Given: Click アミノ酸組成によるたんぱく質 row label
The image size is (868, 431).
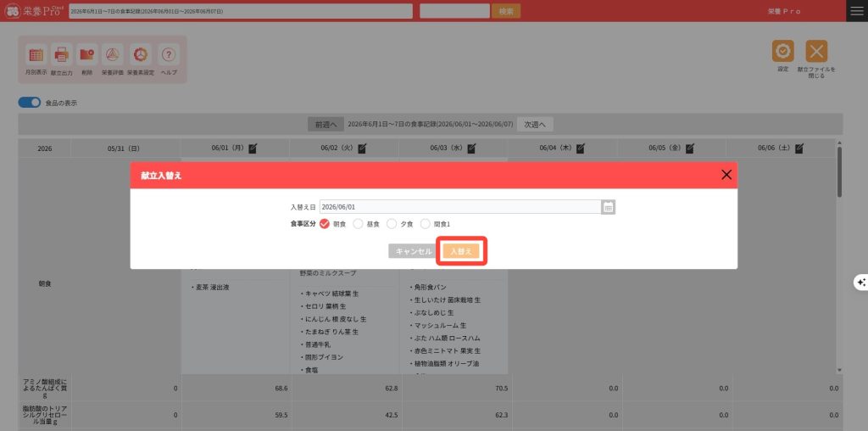Looking at the screenshot, I should 45,389.
